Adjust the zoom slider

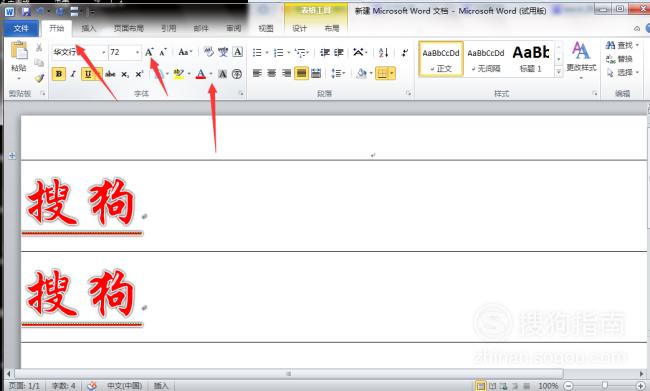pyautogui.click(x=604, y=386)
